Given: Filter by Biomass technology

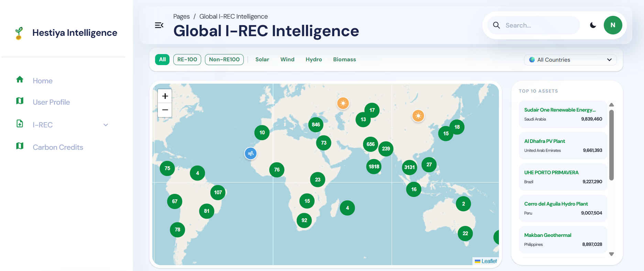Looking at the screenshot, I should [345, 60].
